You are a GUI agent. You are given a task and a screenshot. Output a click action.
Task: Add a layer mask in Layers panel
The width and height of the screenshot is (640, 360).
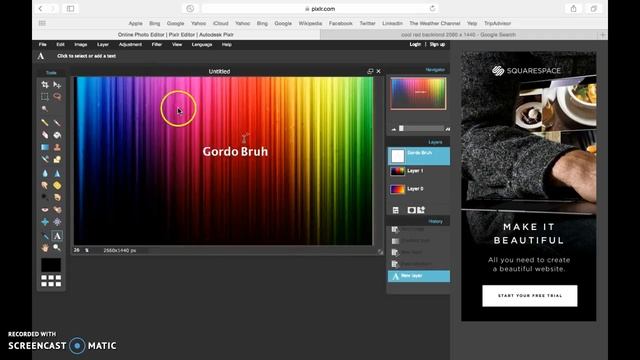coord(411,210)
